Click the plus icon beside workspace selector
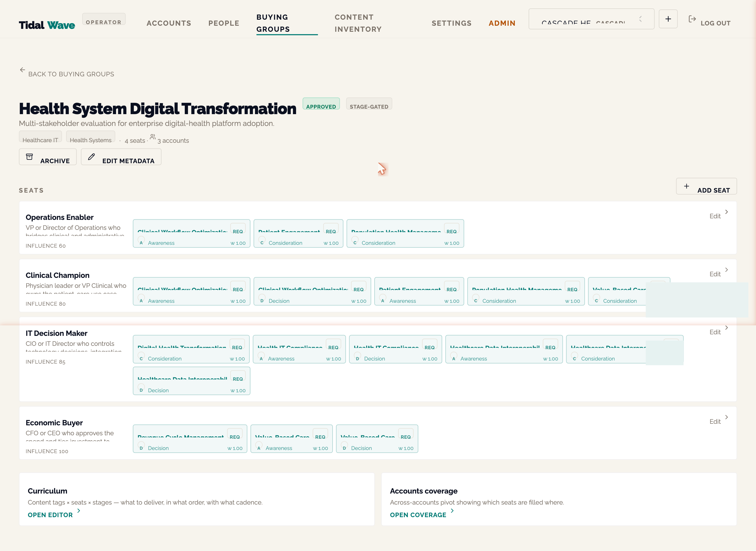The width and height of the screenshot is (756, 551). pyautogui.click(x=668, y=19)
